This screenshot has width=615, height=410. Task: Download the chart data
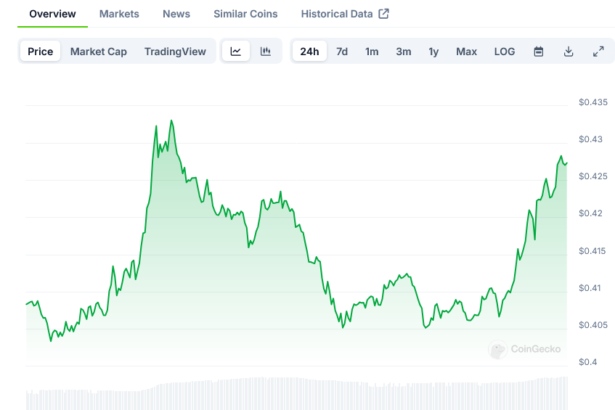[568, 52]
